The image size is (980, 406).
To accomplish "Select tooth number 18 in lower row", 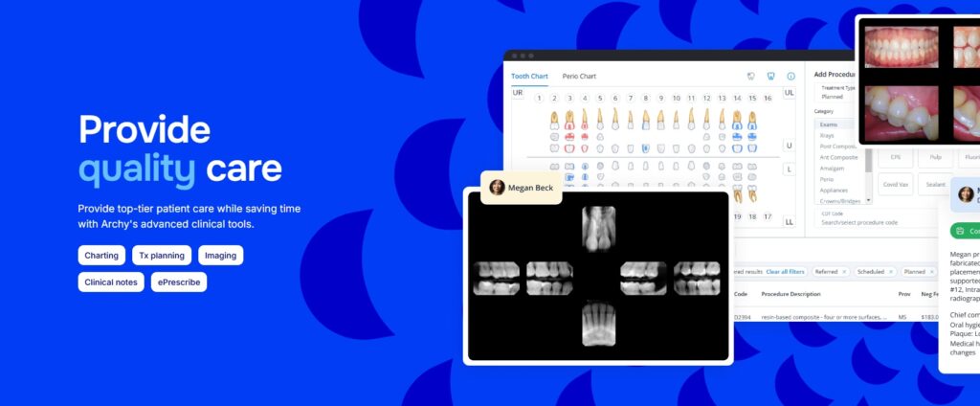I will (752, 216).
